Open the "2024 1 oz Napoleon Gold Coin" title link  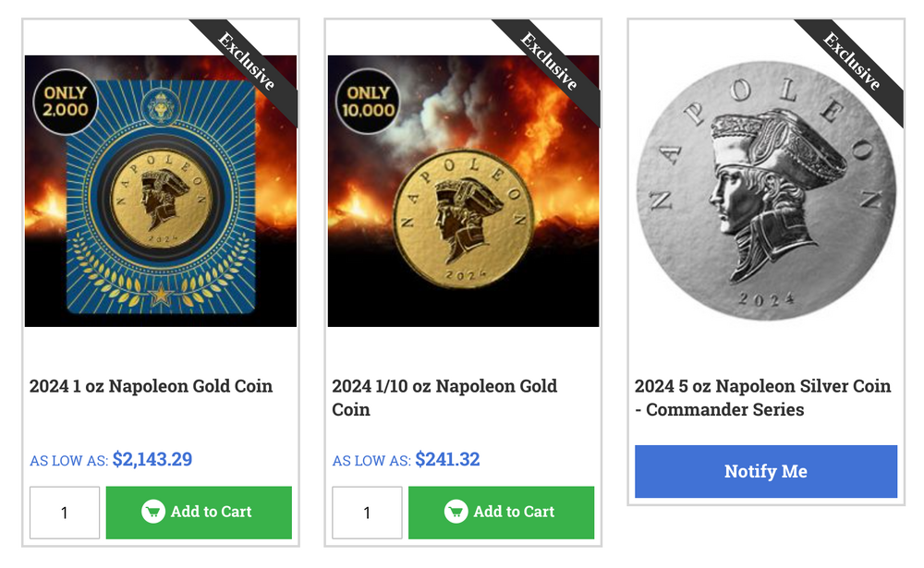tap(152, 386)
